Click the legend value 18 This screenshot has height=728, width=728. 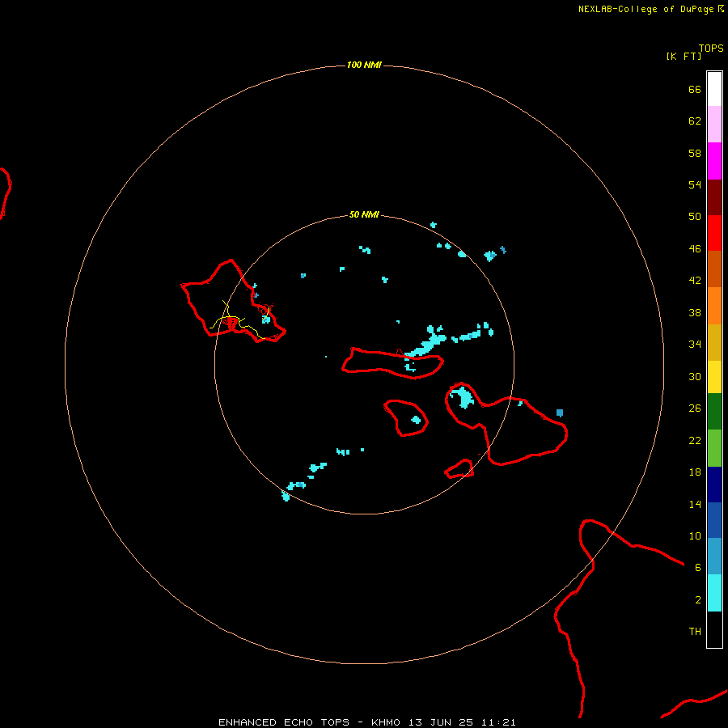pyautogui.click(x=695, y=472)
